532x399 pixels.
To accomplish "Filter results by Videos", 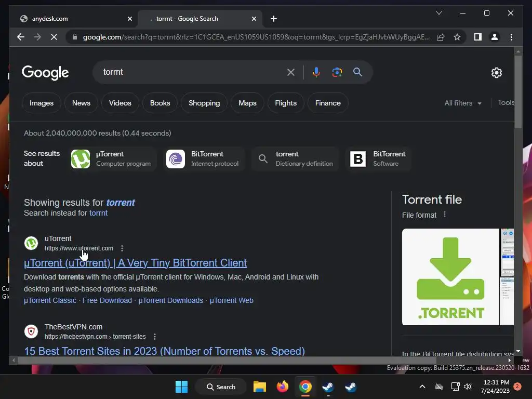I will (120, 103).
